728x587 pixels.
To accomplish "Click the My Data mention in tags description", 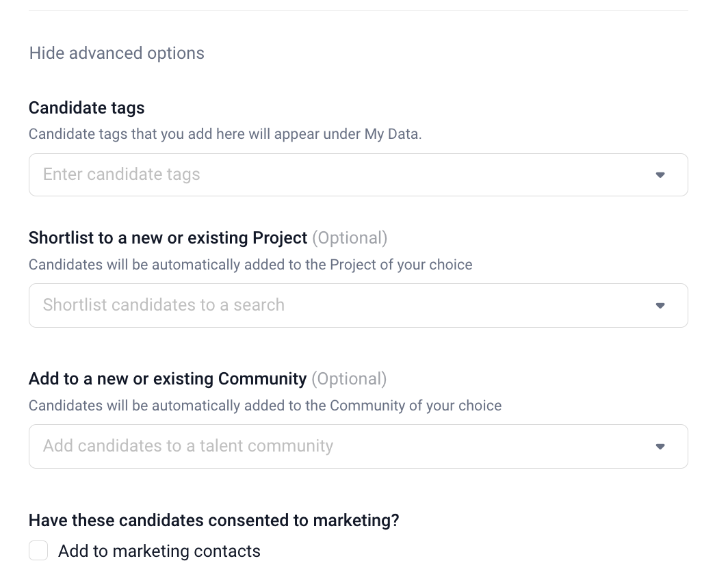I will (x=391, y=134).
